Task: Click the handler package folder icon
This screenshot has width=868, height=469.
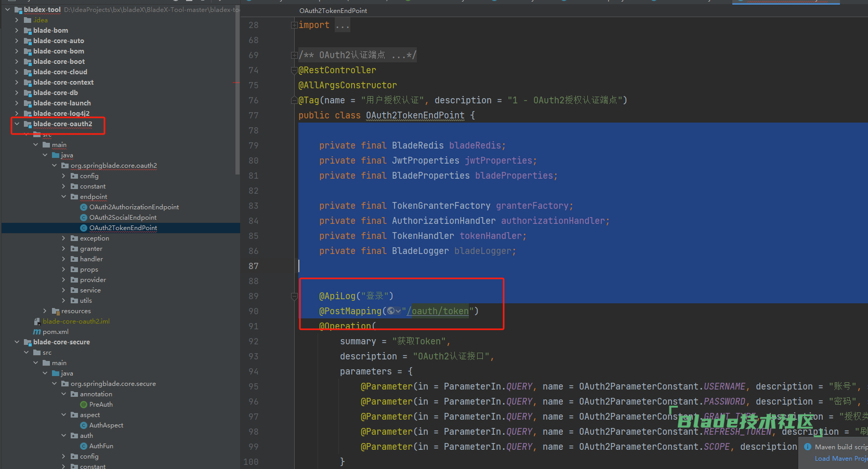Action: 74,259
